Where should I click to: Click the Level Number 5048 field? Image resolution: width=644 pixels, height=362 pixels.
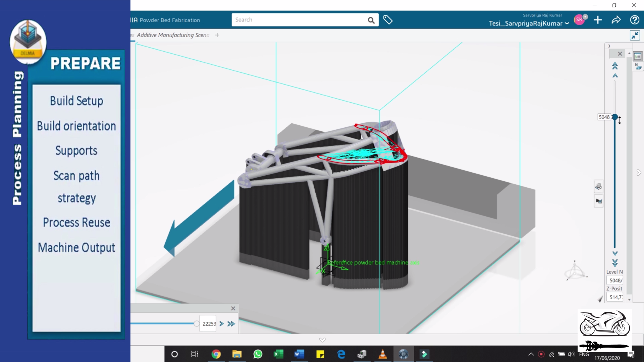615,281
